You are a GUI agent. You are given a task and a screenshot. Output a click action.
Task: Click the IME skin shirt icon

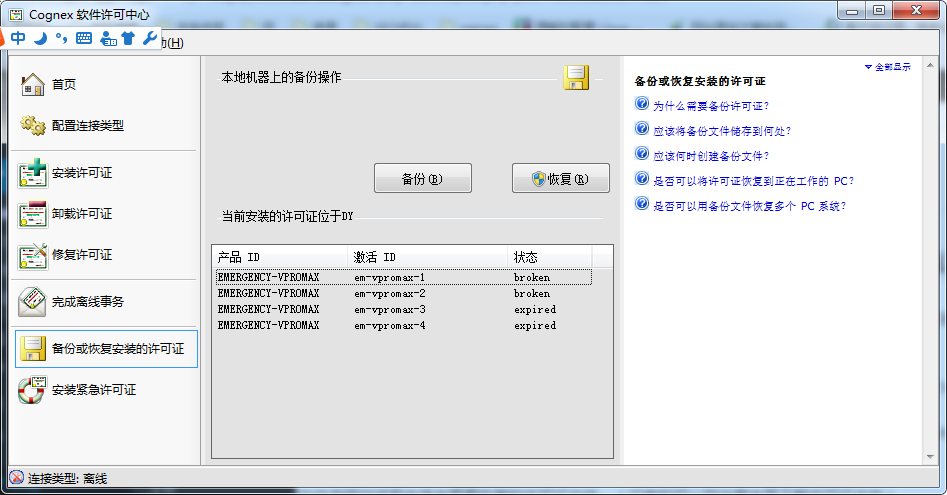128,39
